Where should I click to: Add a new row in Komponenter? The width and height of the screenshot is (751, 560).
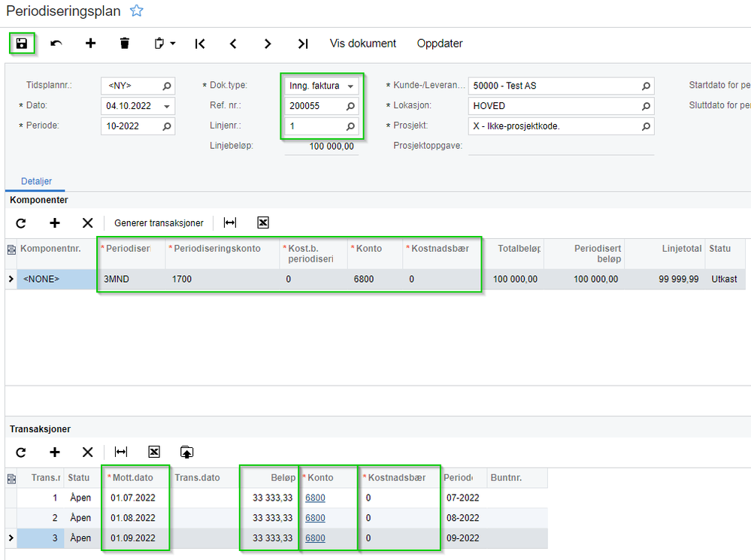pyautogui.click(x=55, y=222)
